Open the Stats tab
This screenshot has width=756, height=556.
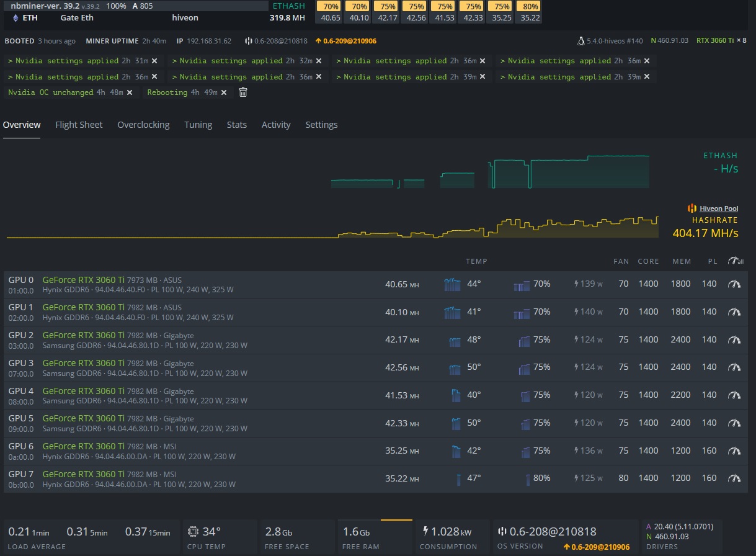(237, 125)
